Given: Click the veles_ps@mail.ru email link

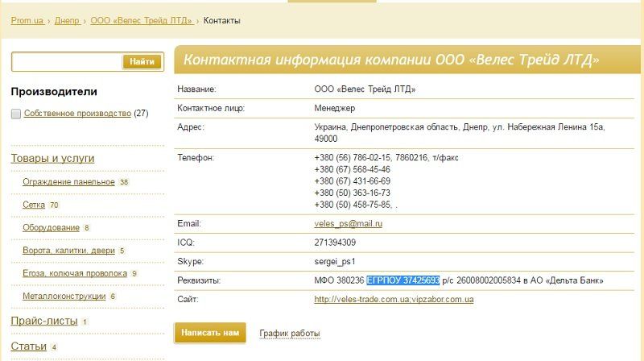Looking at the screenshot, I should click(349, 224).
